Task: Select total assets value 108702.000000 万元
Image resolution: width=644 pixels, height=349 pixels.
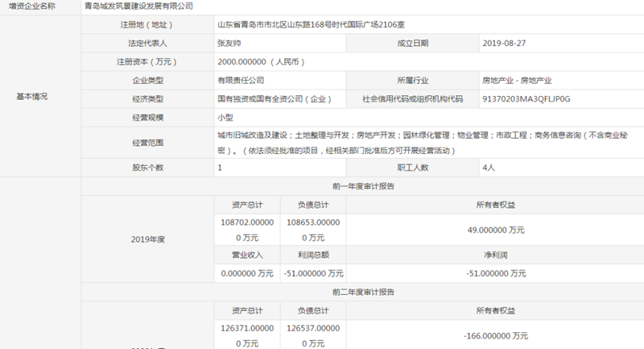Action: tap(247, 229)
